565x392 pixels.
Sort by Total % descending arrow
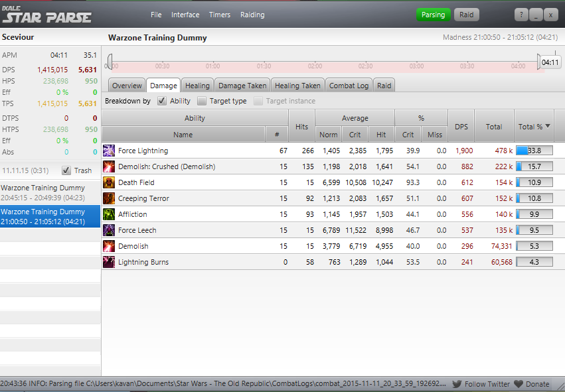[x=548, y=126]
